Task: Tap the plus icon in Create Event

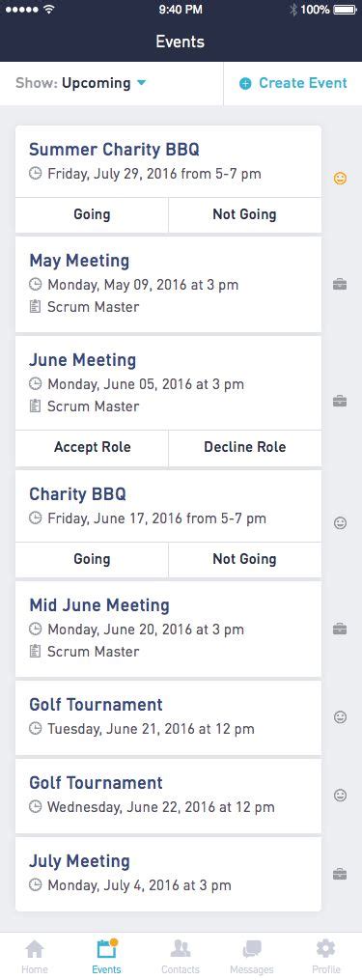Action: click(x=246, y=84)
